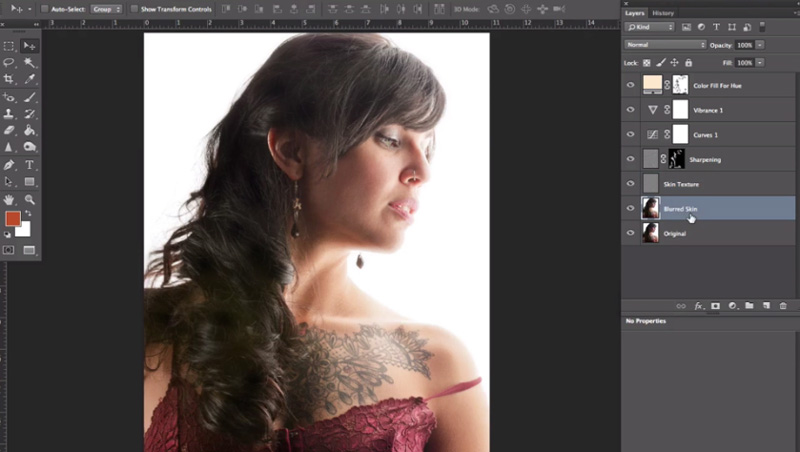Check Show Transform Controls option
The width and height of the screenshot is (800, 452).
[x=136, y=9]
